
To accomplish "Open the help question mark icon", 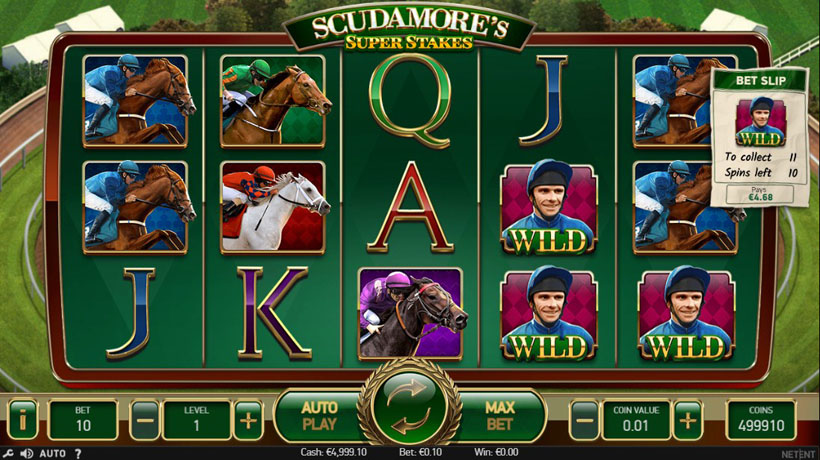I will (78, 453).
